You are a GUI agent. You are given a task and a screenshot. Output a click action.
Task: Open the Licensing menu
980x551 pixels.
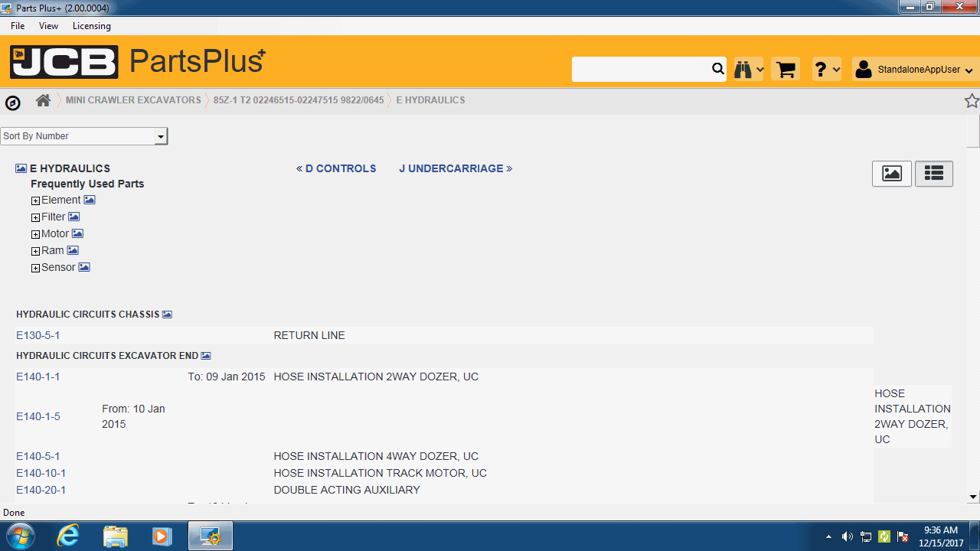coord(91,26)
